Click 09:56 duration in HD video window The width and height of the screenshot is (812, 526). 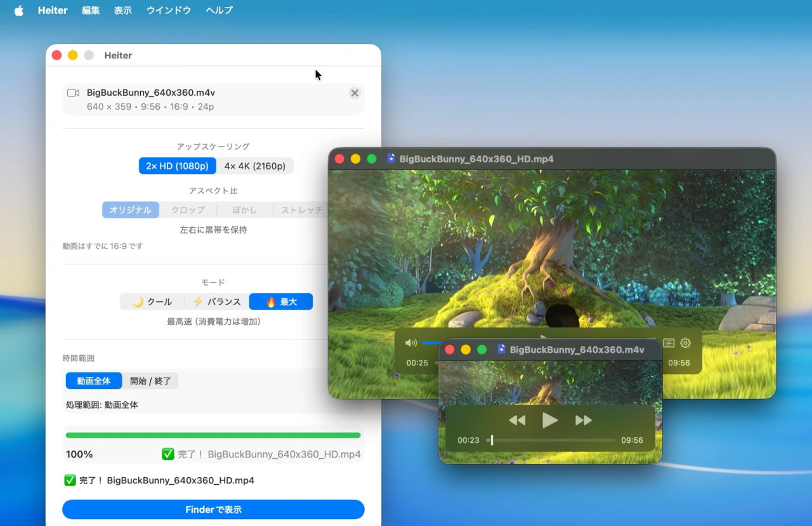click(679, 363)
